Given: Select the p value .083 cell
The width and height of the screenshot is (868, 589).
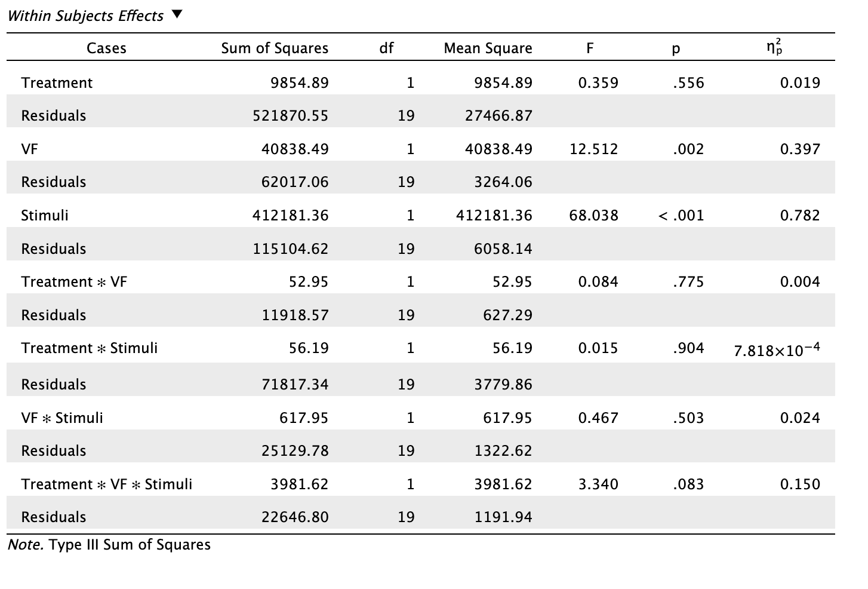Looking at the screenshot, I should pos(688,484).
